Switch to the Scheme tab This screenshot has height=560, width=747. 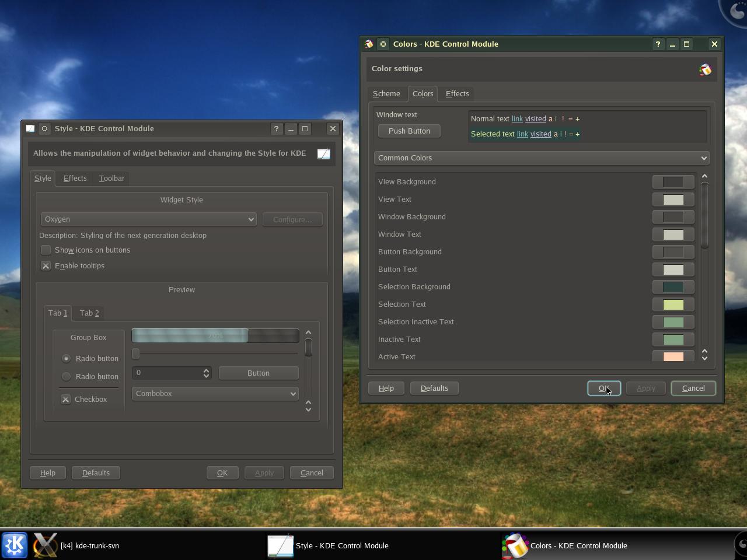[x=386, y=93]
